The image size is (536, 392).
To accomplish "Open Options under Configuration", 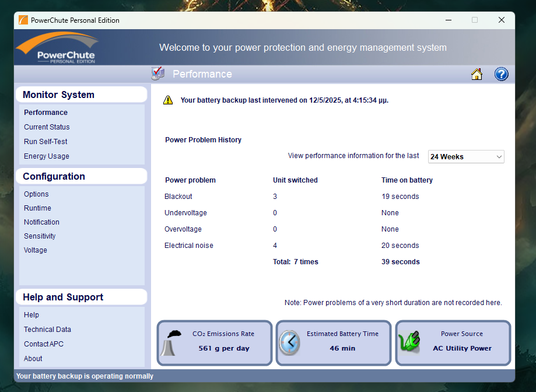I will pos(36,194).
